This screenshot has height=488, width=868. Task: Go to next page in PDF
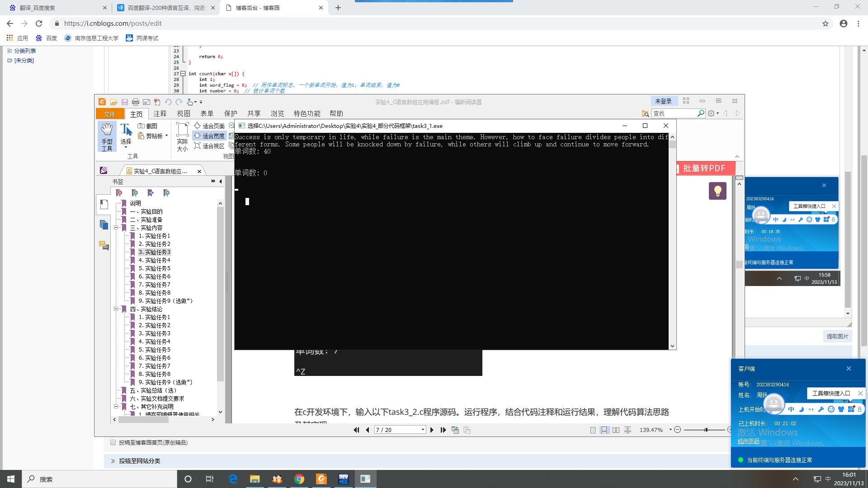pos(432,430)
